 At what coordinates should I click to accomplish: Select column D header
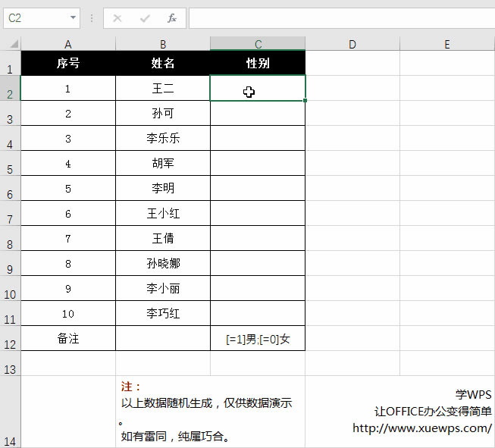[352, 44]
